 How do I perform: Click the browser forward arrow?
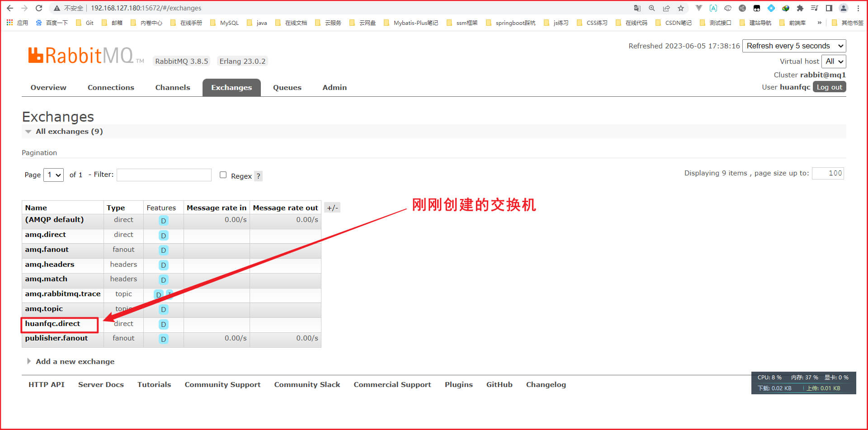click(24, 8)
